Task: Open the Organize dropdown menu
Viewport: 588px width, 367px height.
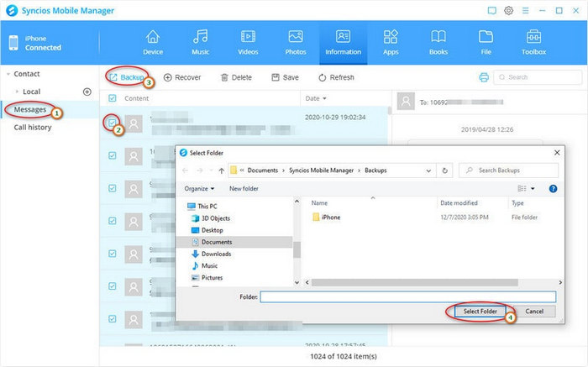Action: (199, 189)
